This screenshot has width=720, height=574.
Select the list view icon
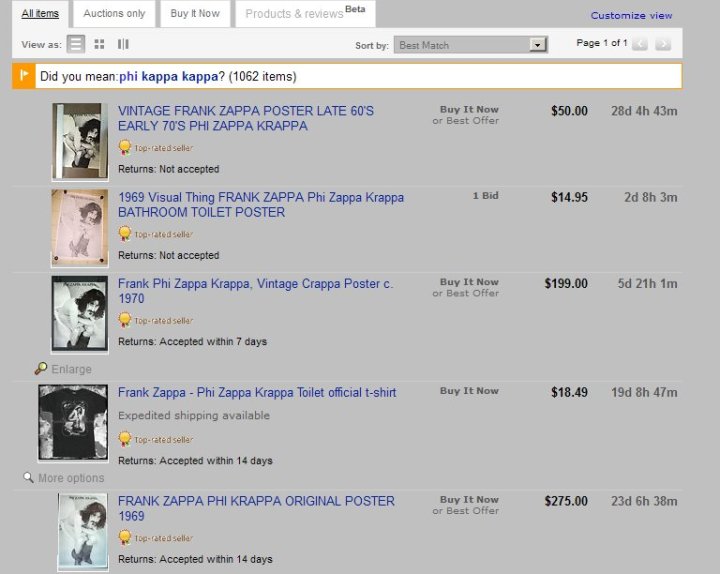[76, 44]
